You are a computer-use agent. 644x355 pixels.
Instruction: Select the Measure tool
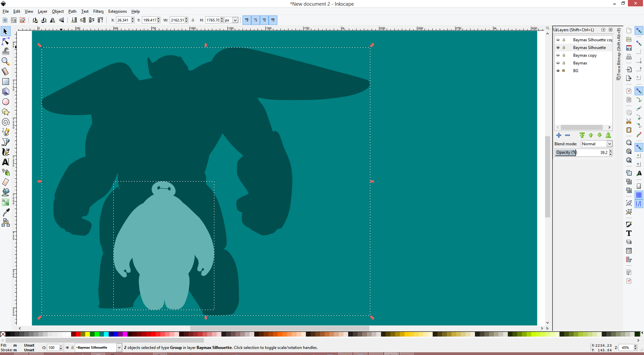click(5, 71)
